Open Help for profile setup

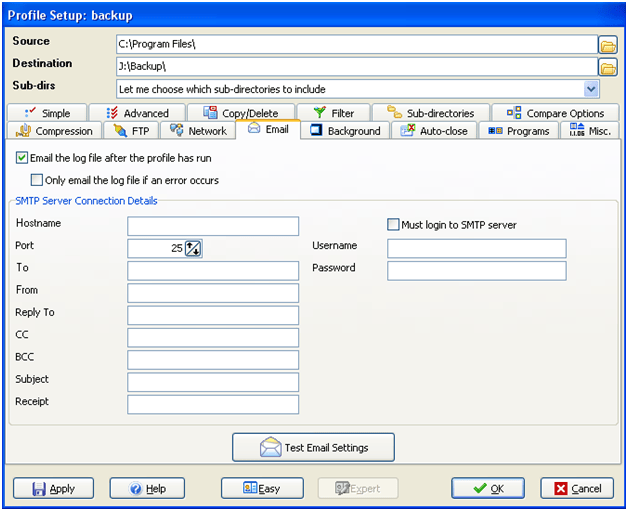(x=146, y=488)
